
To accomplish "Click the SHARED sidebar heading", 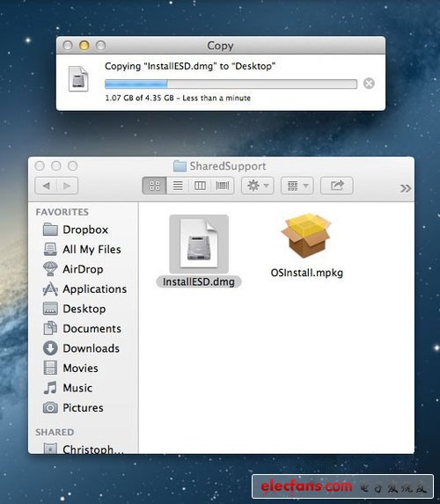I will [55, 433].
